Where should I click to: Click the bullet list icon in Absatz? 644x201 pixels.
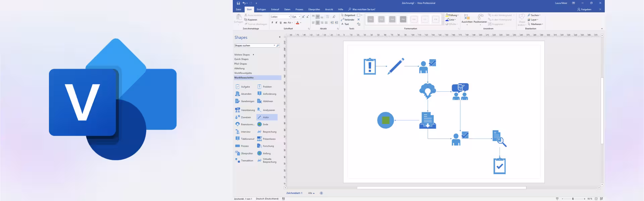[x=328, y=17]
